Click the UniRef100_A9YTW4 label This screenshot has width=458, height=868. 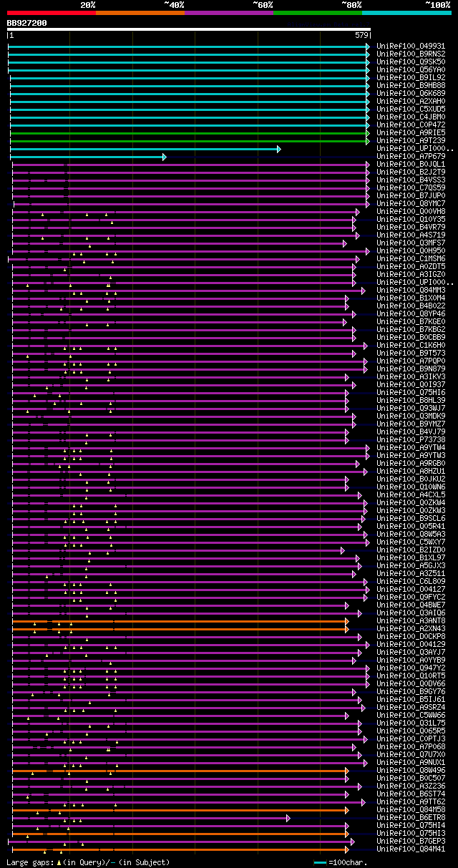tap(411, 447)
